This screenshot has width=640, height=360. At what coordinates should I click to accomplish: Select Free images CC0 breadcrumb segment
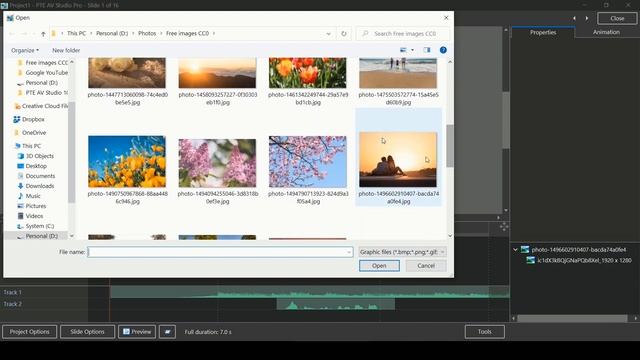point(187,33)
